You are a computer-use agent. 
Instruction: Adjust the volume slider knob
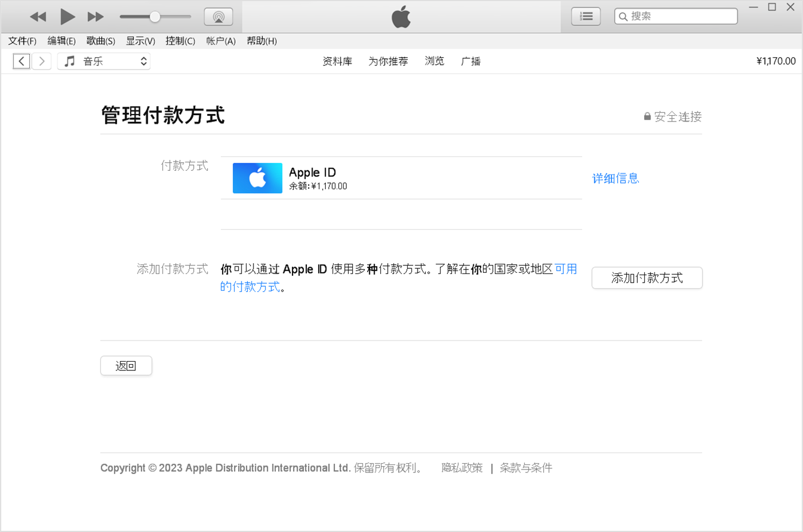coord(155,17)
